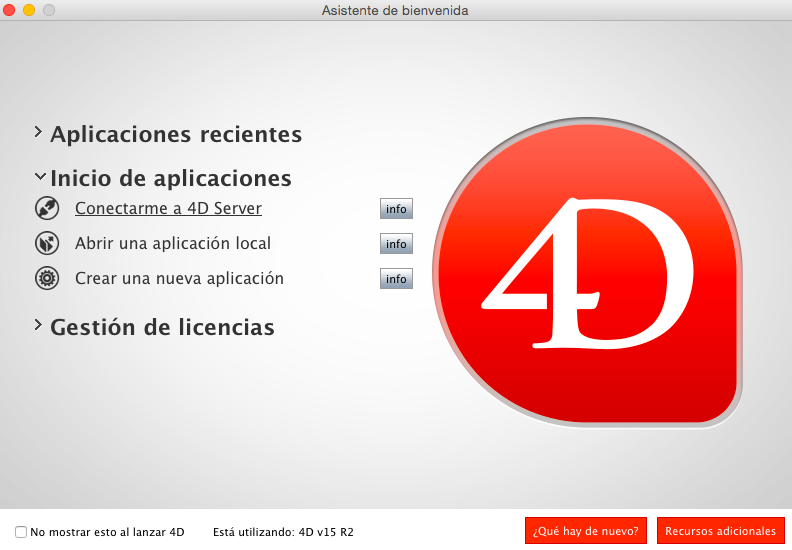Close the Asistente de bienvenida window
Viewport: 792px width, 550px height.
tap(9, 10)
